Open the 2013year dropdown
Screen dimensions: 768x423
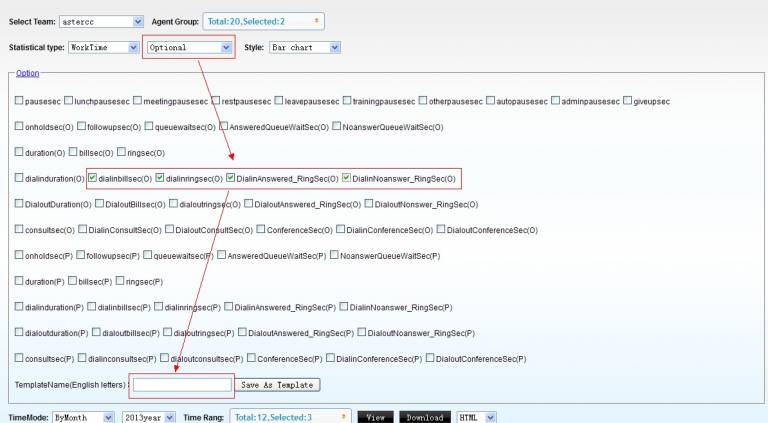pyautogui.click(x=148, y=417)
